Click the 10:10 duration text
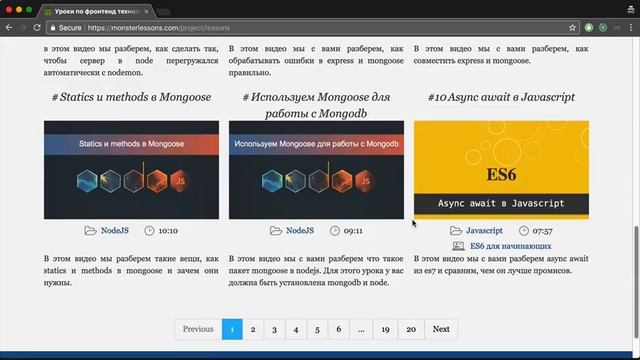 [168, 231]
